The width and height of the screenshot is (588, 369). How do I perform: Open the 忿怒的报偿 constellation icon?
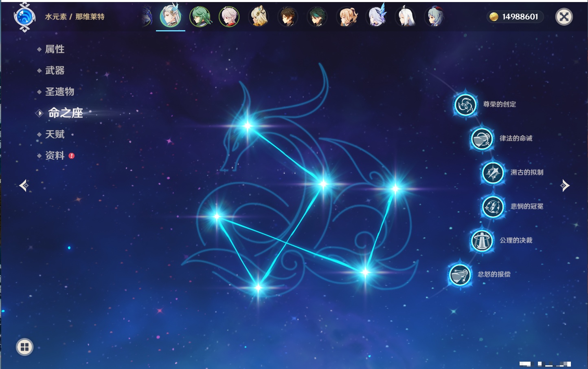pyautogui.click(x=460, y=274)
